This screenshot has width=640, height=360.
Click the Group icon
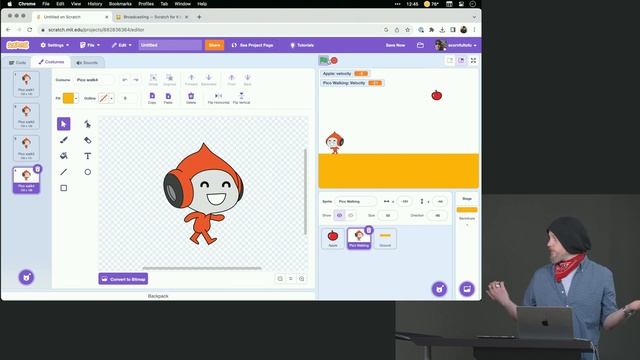coord(153,80)
